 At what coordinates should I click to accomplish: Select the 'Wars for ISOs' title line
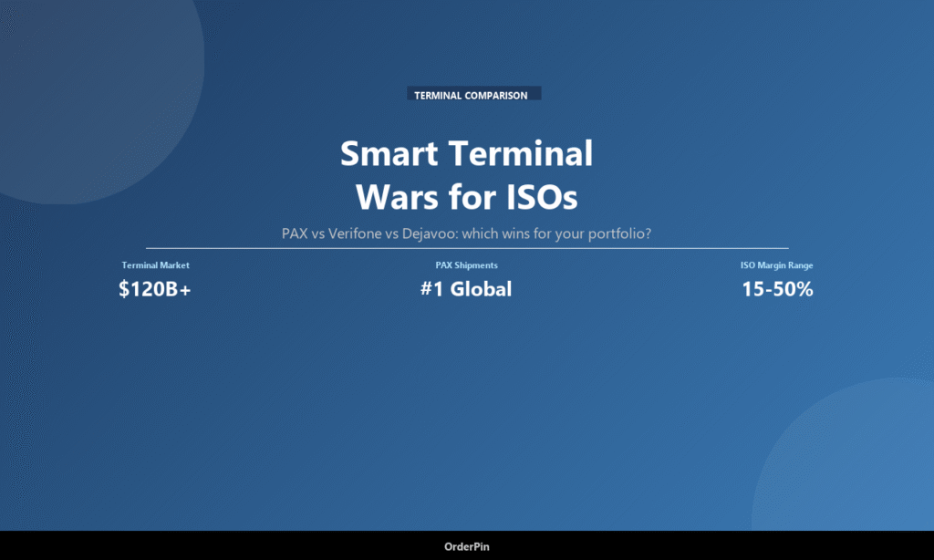[x=466, y=197]
